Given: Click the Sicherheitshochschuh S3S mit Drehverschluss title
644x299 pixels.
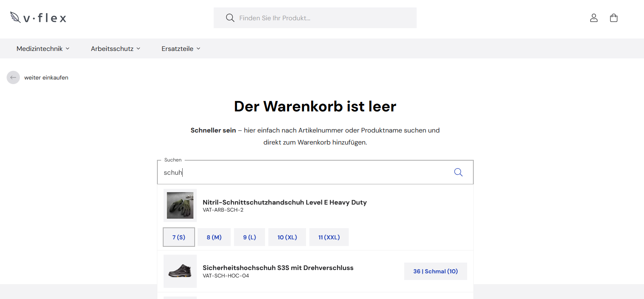Looking at the screenshot, I should (278, 268).
